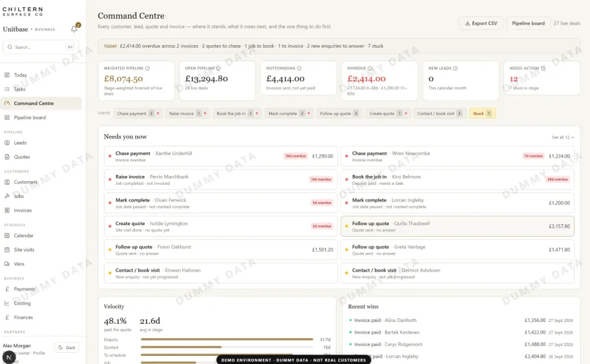Toggle the Raise invoice filter chip
The image size is (590, 364).
pyautogui.click(x=187, y=113)
